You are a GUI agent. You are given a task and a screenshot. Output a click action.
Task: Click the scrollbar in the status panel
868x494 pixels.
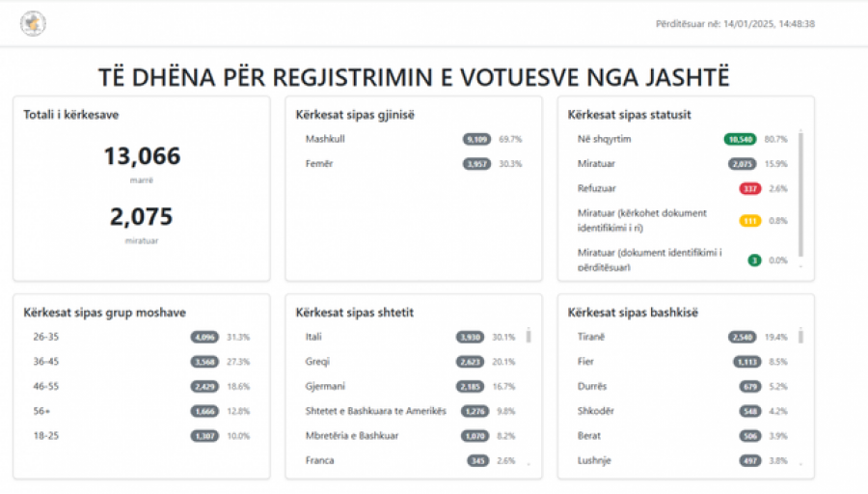point(800,194)
